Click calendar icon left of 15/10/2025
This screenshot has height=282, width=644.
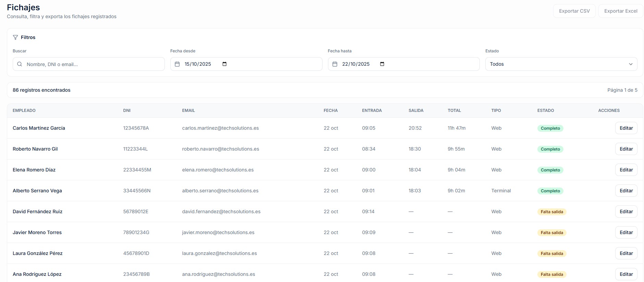pyautogui.click(x=177, y=64)
